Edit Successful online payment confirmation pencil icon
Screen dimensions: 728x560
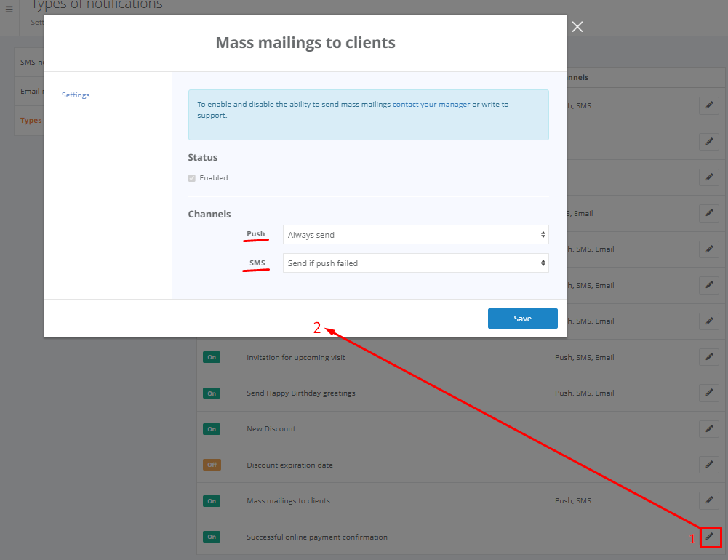[709, 536]
